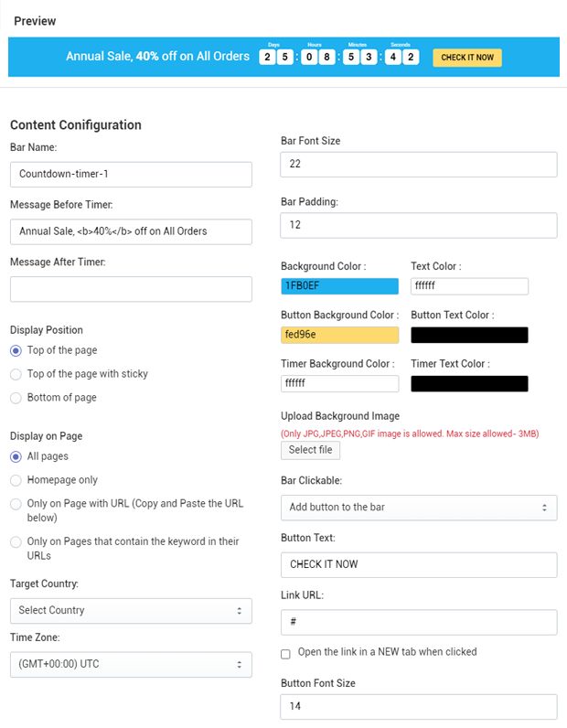Select Bottom of page position
This screenshot has width=567, height=728.
(x=16, y=399)
